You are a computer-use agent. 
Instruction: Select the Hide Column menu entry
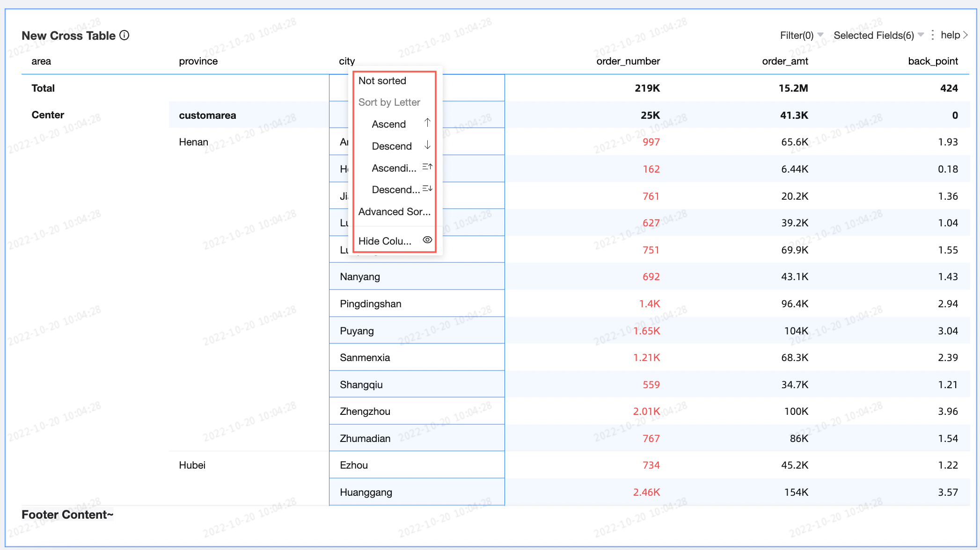385,241
